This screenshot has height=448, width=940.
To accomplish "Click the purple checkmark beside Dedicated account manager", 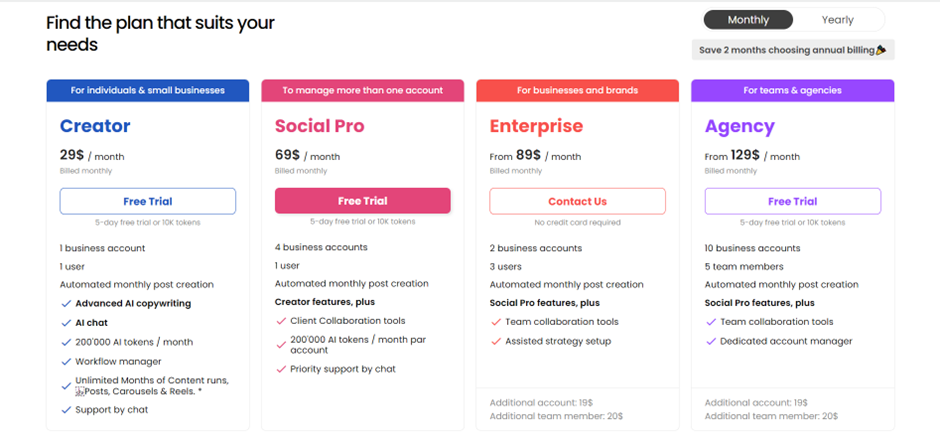I will (x=711, y=341).
